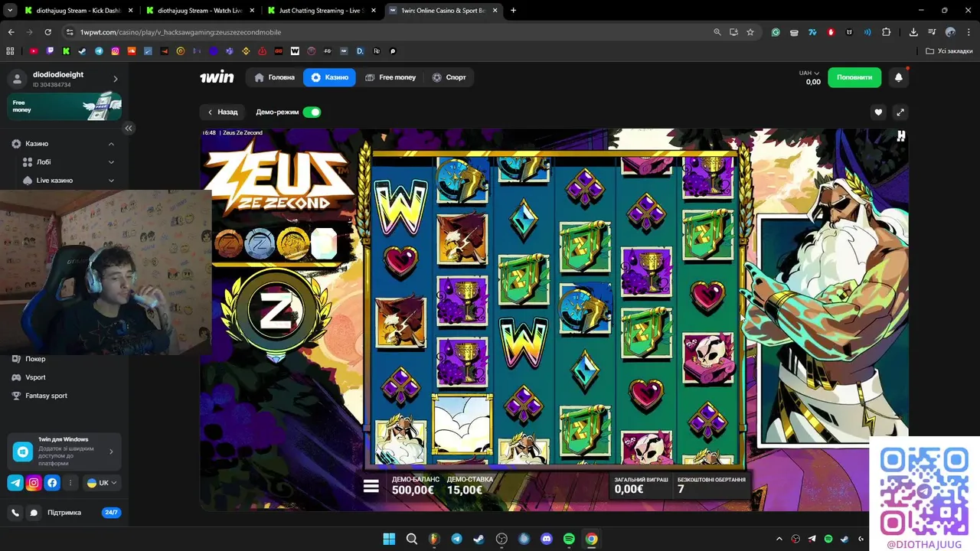Go back with the Назад button
Viewport: 980px width, 551px height.
223,112
